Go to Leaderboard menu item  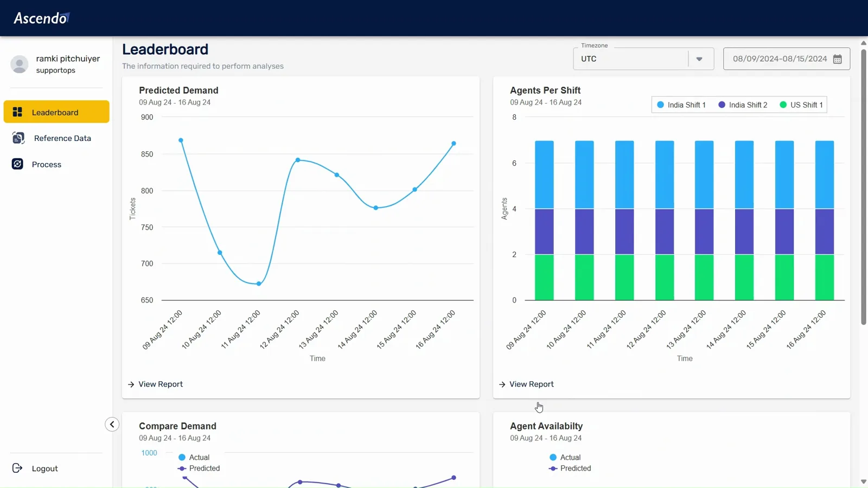click(x=56, y=112)
